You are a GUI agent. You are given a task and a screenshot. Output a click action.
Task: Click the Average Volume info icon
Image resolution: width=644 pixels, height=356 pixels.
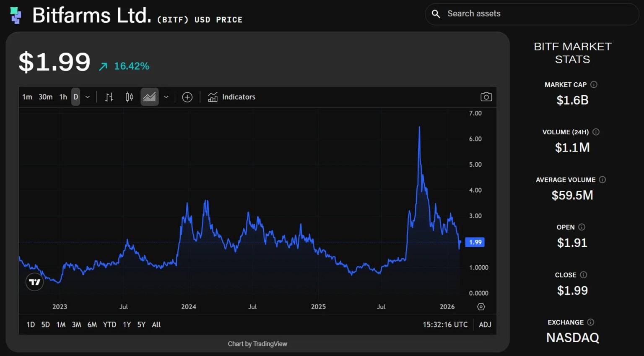[x=602, y=180]
